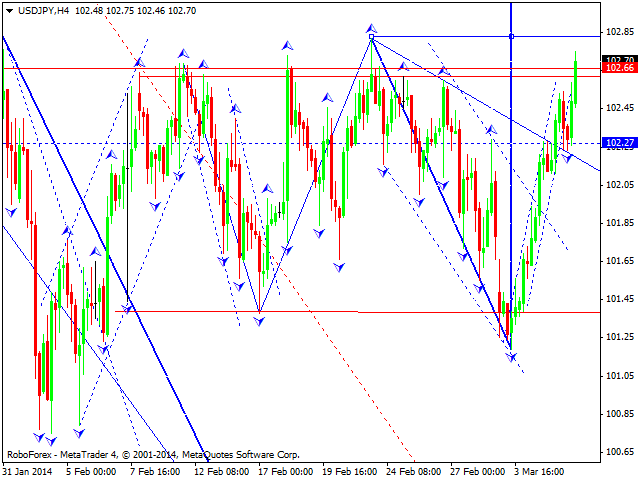Select the thick vertical blue line
This screenshot has height=480, width=640.
pyautogui.click(x=512, y=200)
